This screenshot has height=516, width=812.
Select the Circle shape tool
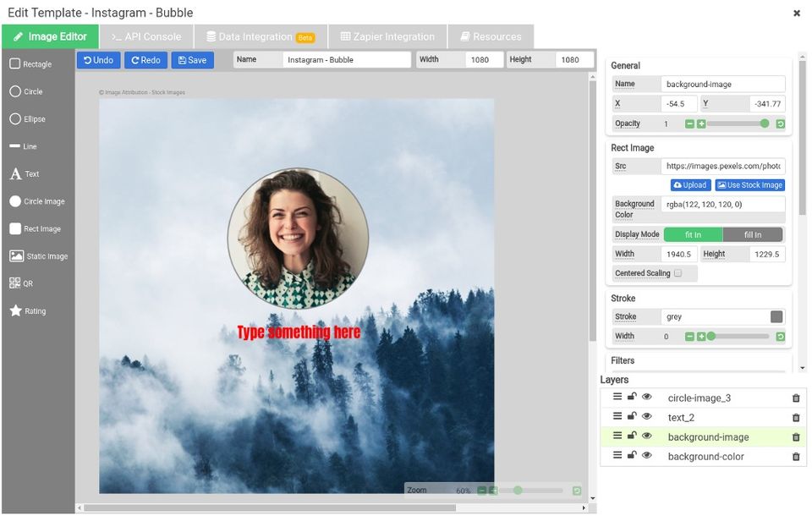(26, 91)
